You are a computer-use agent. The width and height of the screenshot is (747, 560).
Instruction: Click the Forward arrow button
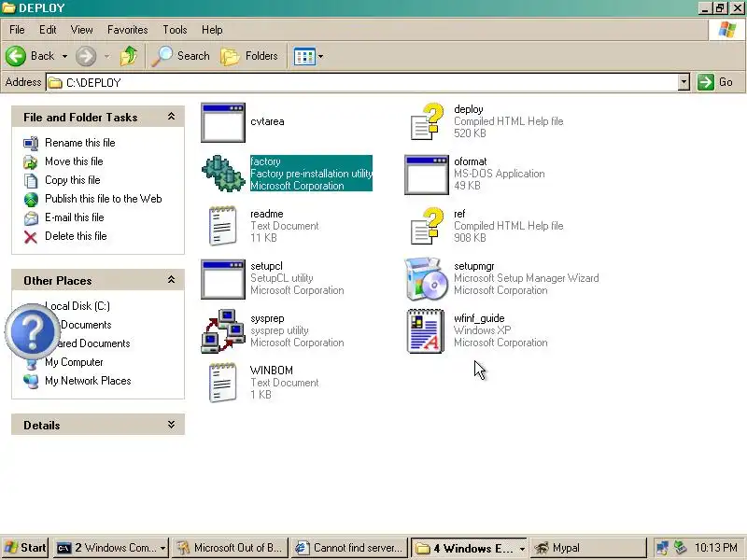point(86,56)
